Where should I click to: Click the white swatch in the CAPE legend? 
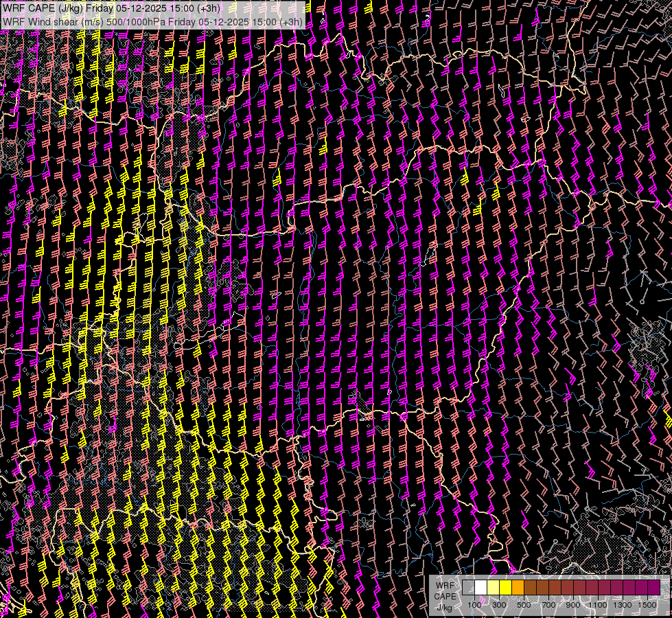(x=481, y=587)
